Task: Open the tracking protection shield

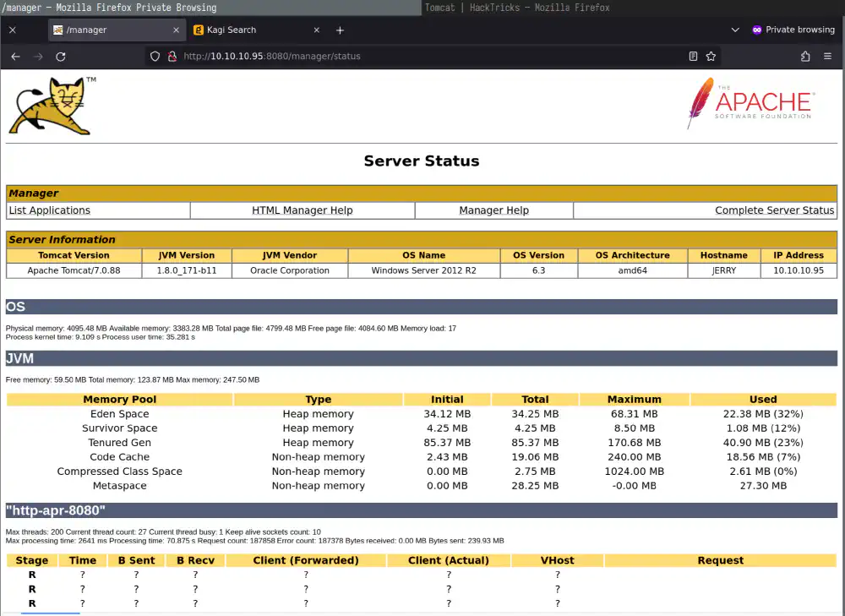Action: pyautogui.click(x=155, y=57)
